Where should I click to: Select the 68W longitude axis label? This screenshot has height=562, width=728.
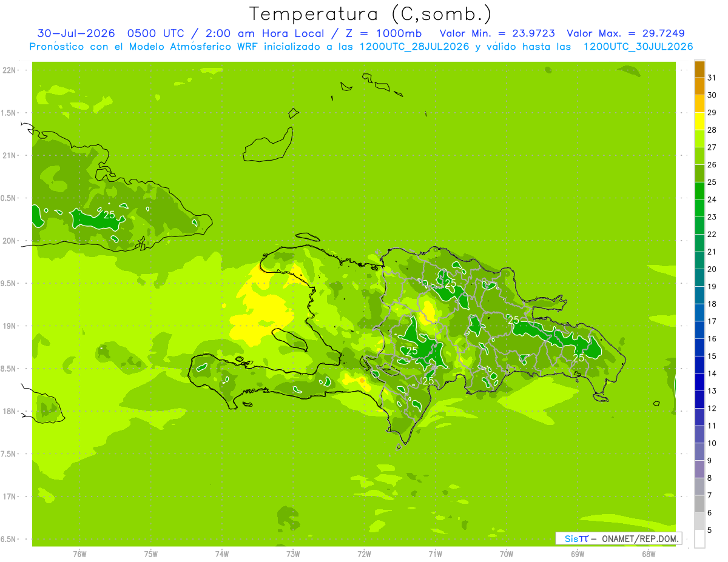(x=649, y=554)
